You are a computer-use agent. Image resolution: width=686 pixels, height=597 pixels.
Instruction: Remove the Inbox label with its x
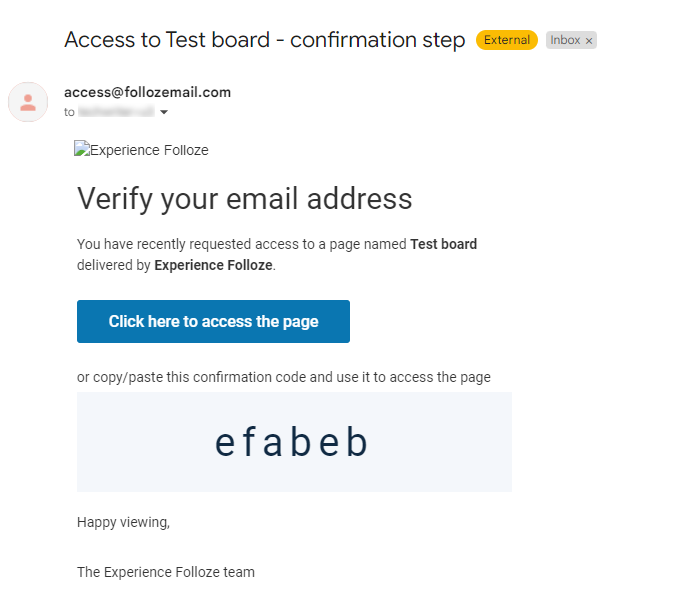click(x=589, y=41)
